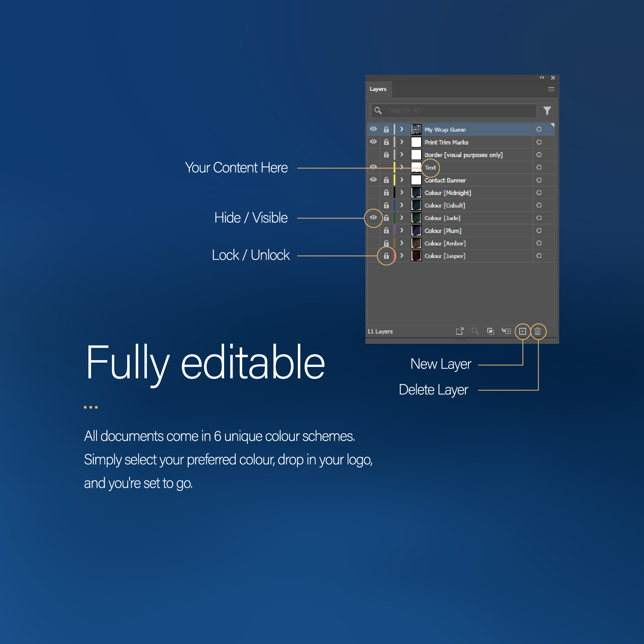The width and height of the screenshot is (644, 644).
Task: Select the Text layer name
Action: [x=430, y=168]
